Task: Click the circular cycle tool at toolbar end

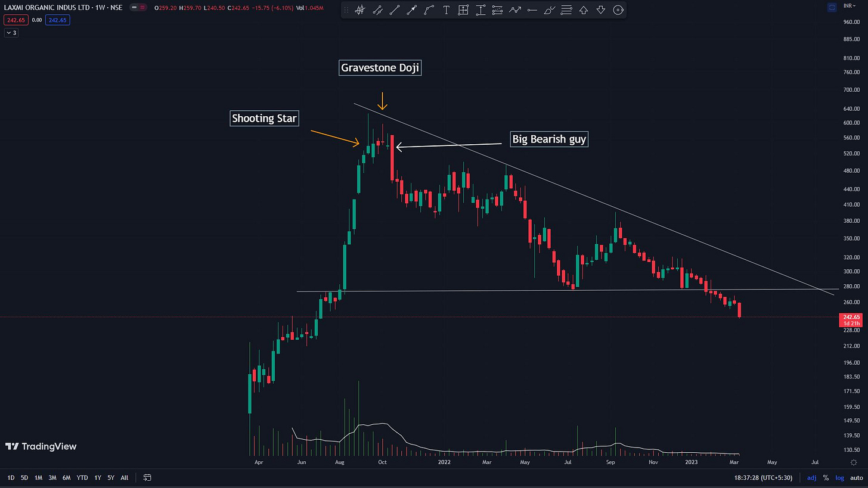Action: (618, 10)
